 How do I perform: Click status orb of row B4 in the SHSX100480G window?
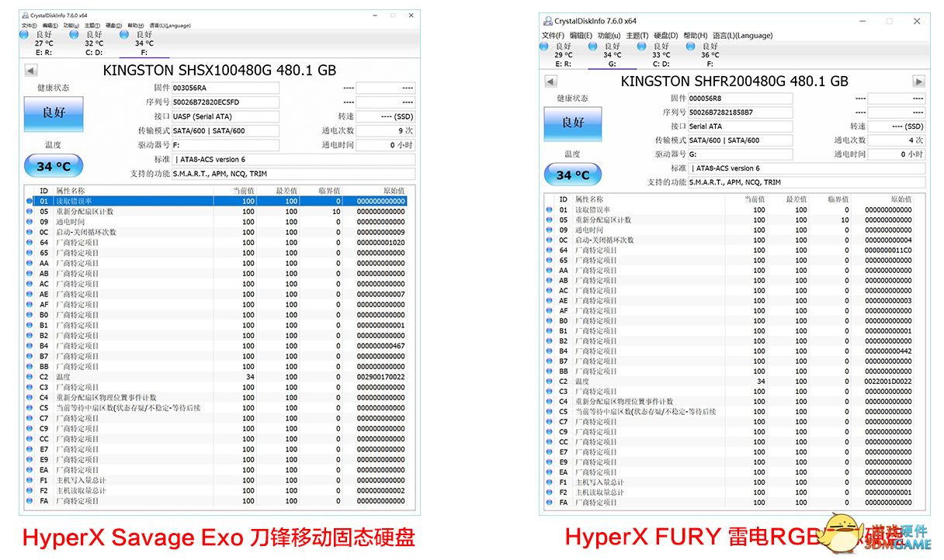pos(29,346)
